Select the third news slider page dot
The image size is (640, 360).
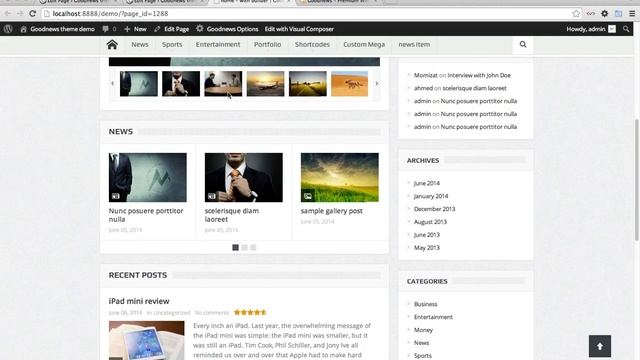click(253, 247)
